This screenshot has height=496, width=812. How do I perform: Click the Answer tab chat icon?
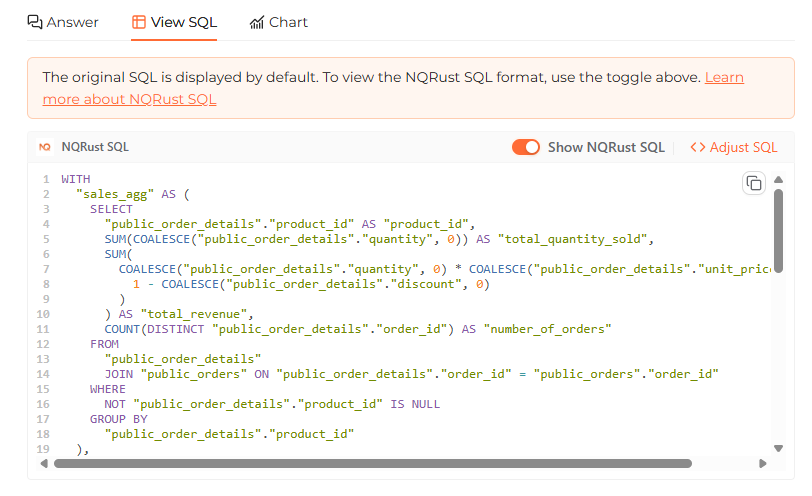35,22
